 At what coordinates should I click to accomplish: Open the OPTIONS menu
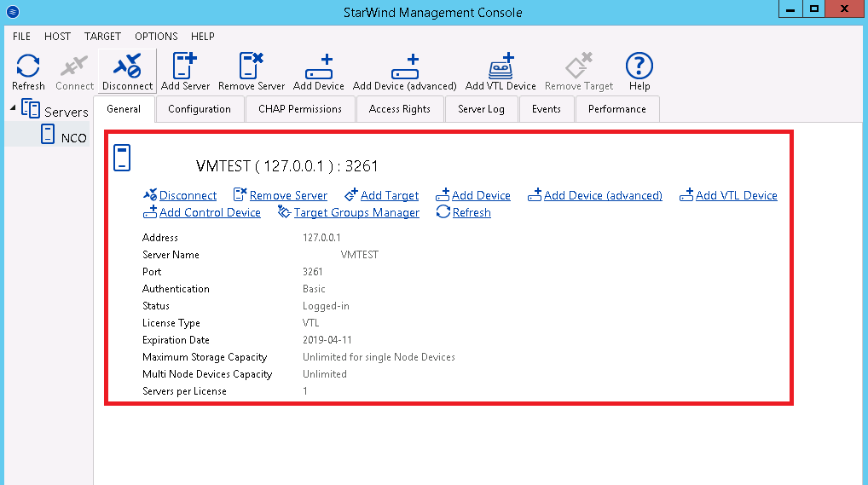(156, 37)
